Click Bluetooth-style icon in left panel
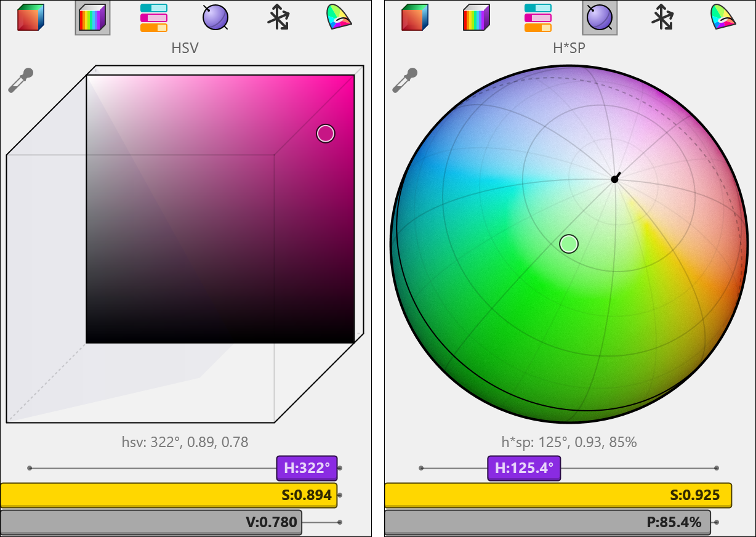The image size is (756, 537). click(278, 18)
